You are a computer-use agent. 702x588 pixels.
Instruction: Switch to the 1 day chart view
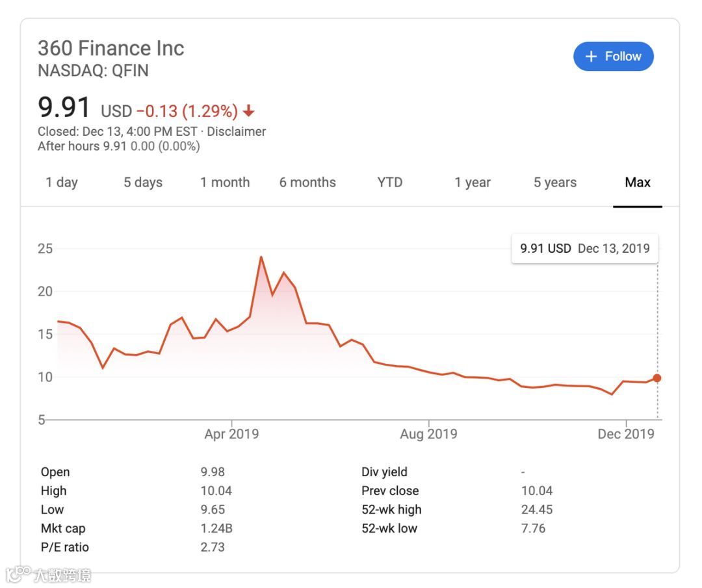click(61, 183)
